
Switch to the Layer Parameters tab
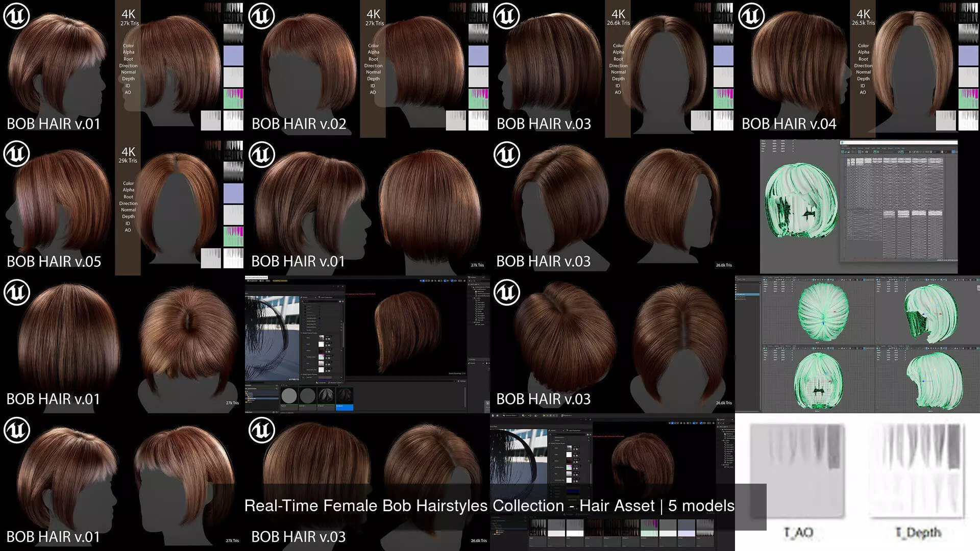click(326, 297)
